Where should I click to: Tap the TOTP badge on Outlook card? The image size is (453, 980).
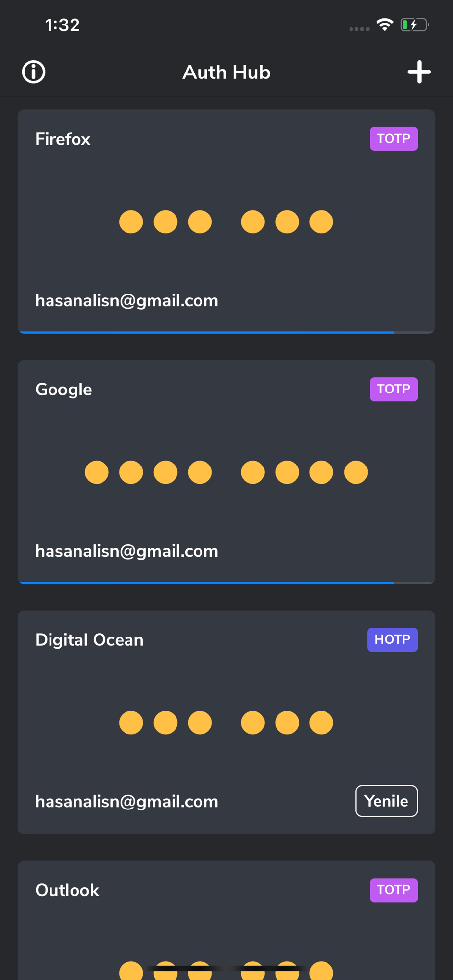pos(394,890)
